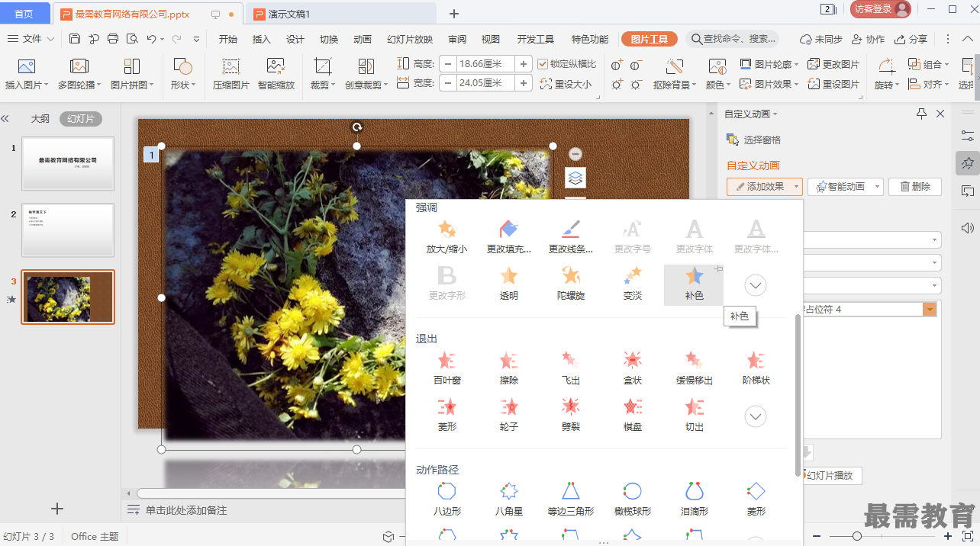Switch to the 幻灯片 thumbnail view
This screenshot has height=546, width=980.
click(x=80, y=118)
